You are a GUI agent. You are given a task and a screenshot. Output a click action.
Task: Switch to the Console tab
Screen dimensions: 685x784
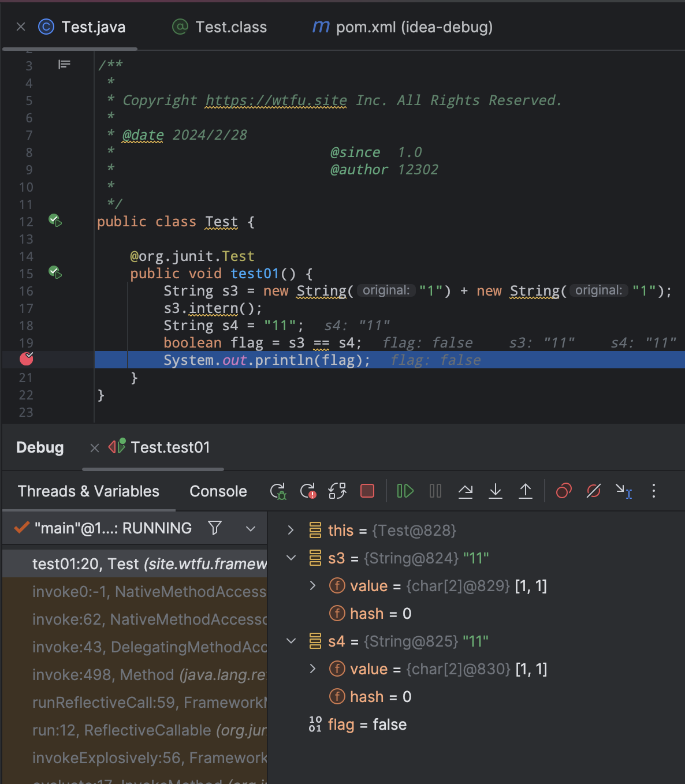pyautogui.click(x=218, y=491)
